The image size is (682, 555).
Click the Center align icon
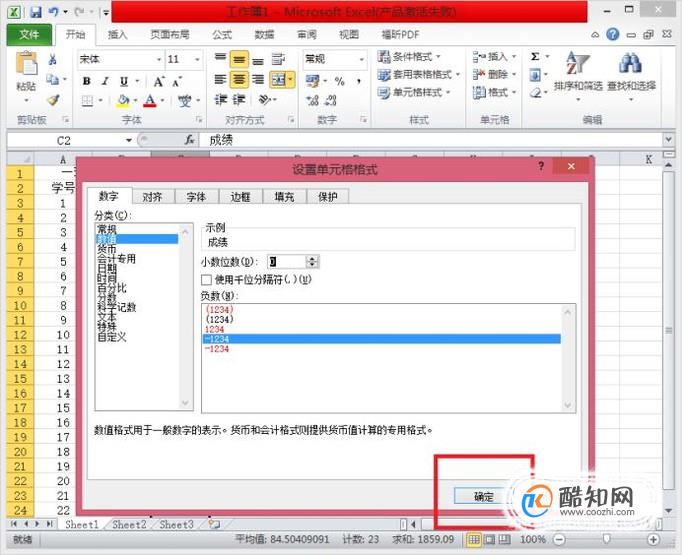tap(239, 80)
